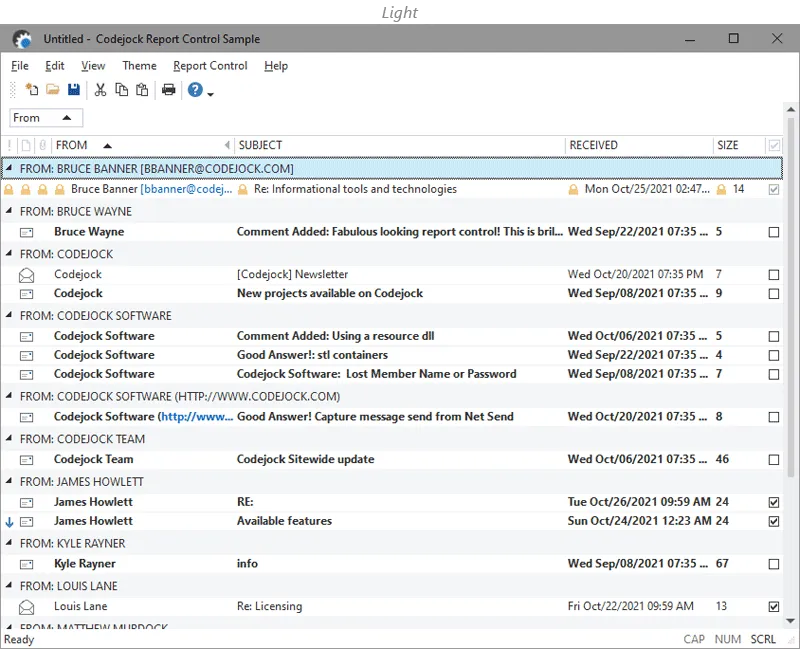
Task: Click the envelope icon in Codejock Team row
Action: point(27,460)
